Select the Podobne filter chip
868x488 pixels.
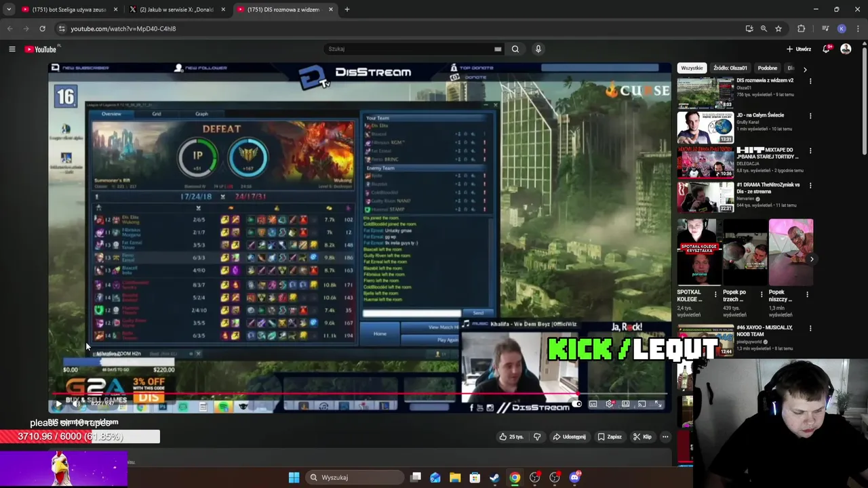[x=768, y=68]
